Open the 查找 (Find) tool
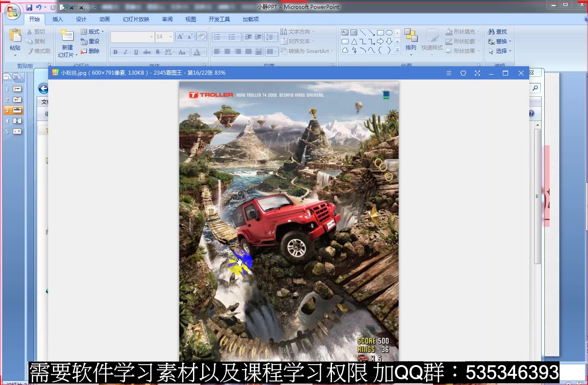Image resolution: width=588 pixels, height=385 pixels. pos(499,31)
